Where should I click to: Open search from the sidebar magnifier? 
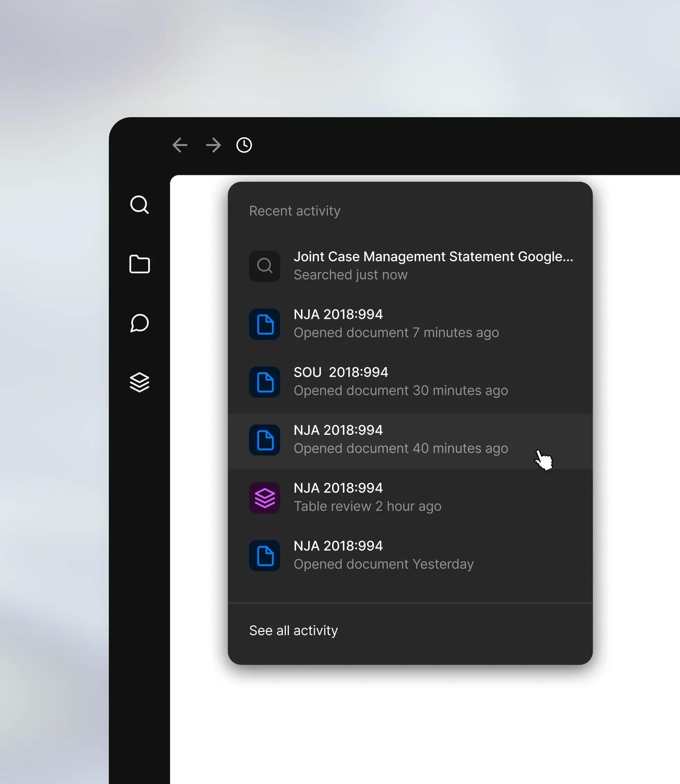tap(139, 205)
